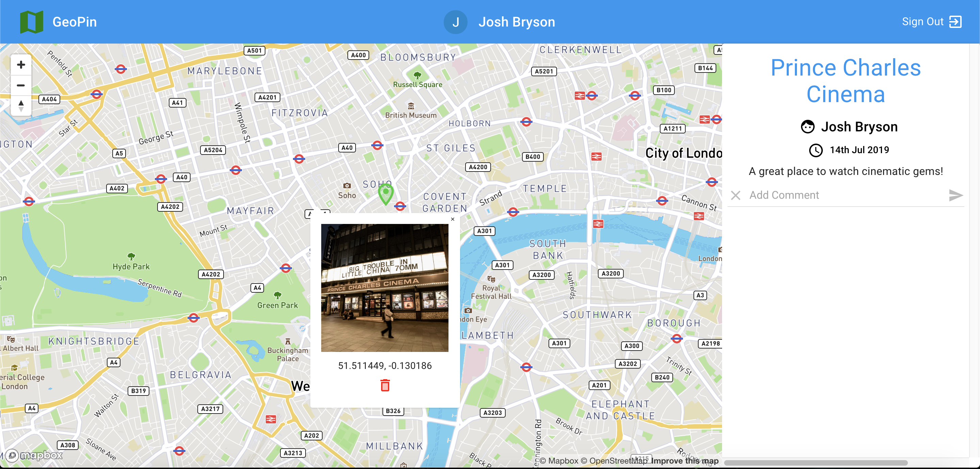This screenshot has width=980, height=469.
Task: Click the green pin marker in Soho
Action: (386, 193)
